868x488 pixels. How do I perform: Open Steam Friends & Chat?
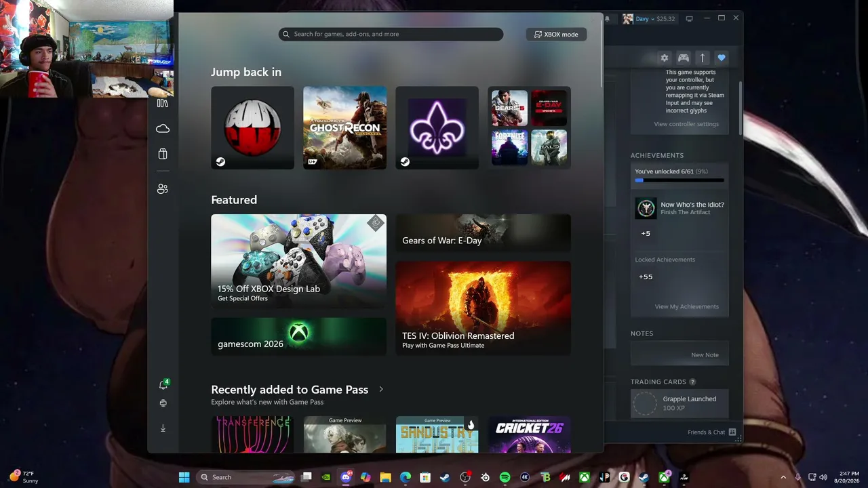[712, 432]
